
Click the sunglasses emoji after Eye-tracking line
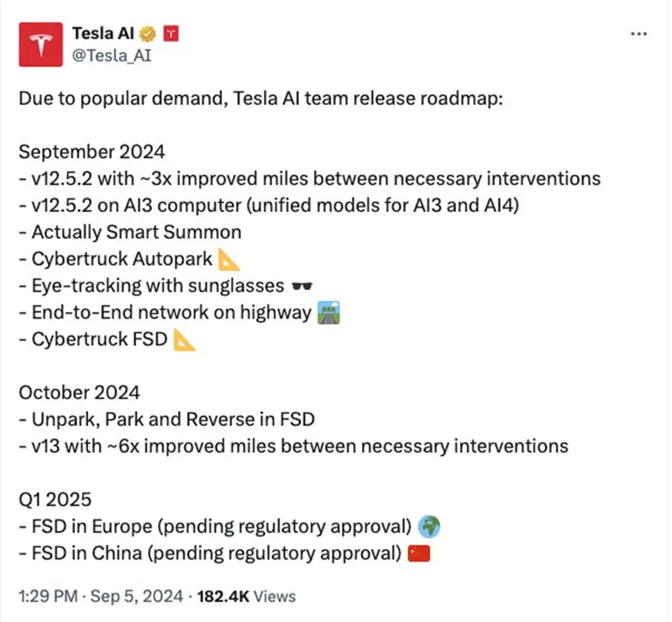coord(301,285)
